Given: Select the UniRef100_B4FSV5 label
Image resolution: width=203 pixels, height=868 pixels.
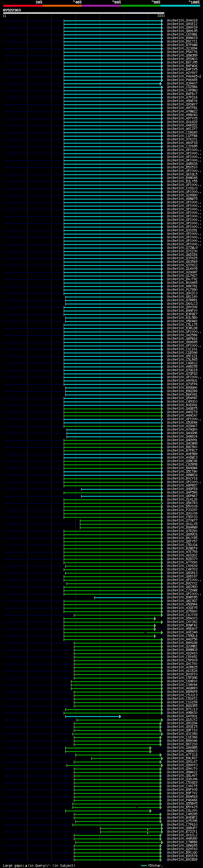Looking at the screenshot, I should [x=182, y=69].
